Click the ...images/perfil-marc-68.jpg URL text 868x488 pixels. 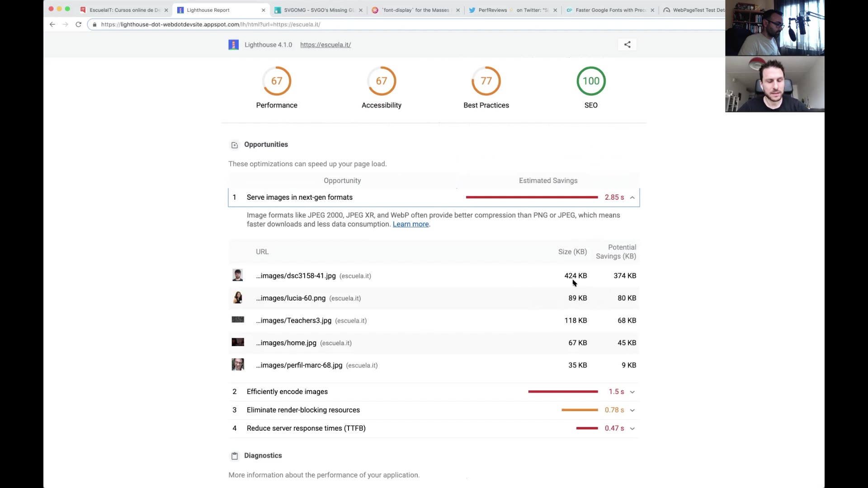[x=299, y=365]
